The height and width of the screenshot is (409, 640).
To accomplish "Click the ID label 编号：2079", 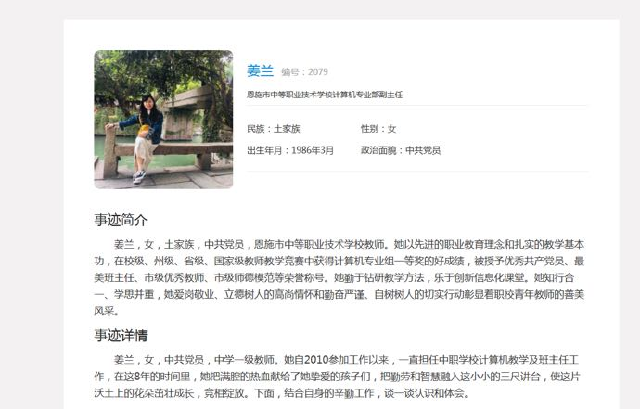I will pyautogui.click(x=304, y=72).
